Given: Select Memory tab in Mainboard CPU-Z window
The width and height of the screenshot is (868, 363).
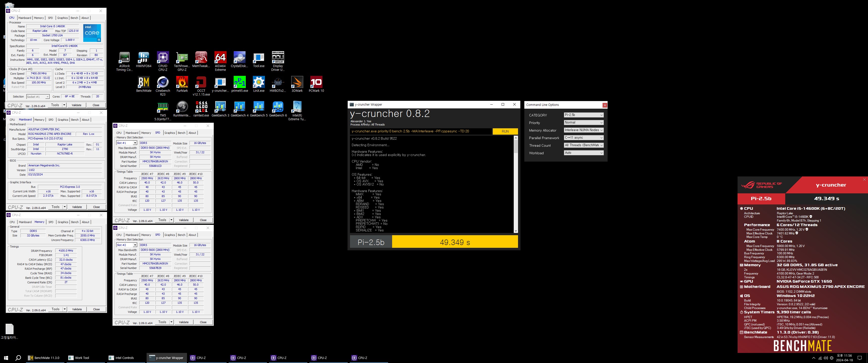Looking at the screenshot, I should pos(39,120).
